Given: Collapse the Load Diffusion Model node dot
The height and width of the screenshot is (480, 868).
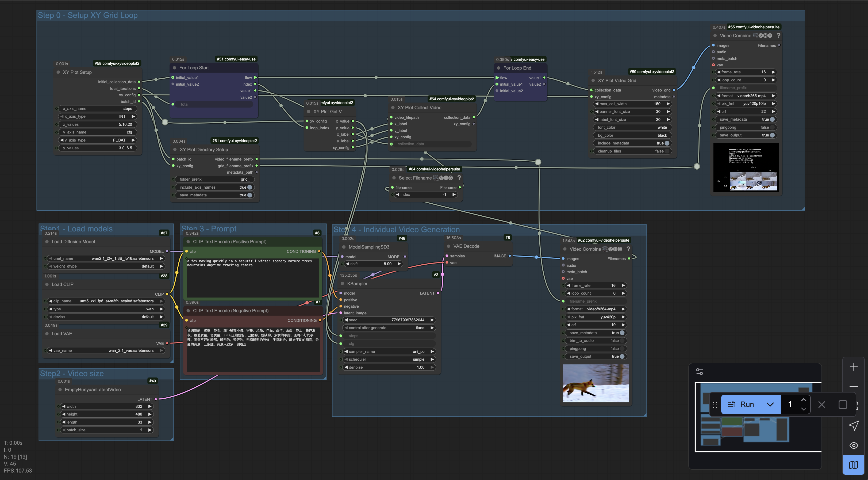Looking at the screenshot, I should pyautogui.click(x=47, y=242).
